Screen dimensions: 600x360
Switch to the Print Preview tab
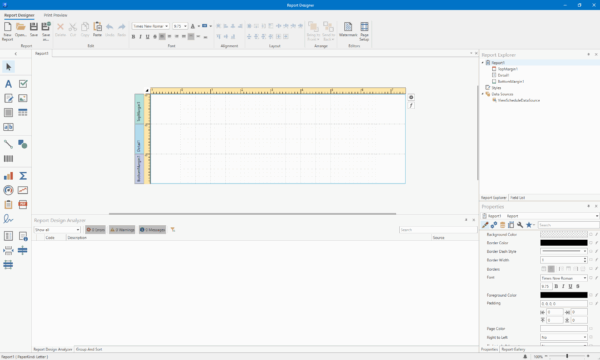55,15
